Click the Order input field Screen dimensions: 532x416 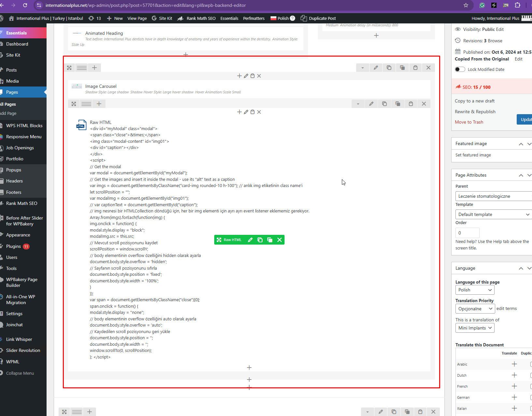pyautogui.click(x=467, y=233)
